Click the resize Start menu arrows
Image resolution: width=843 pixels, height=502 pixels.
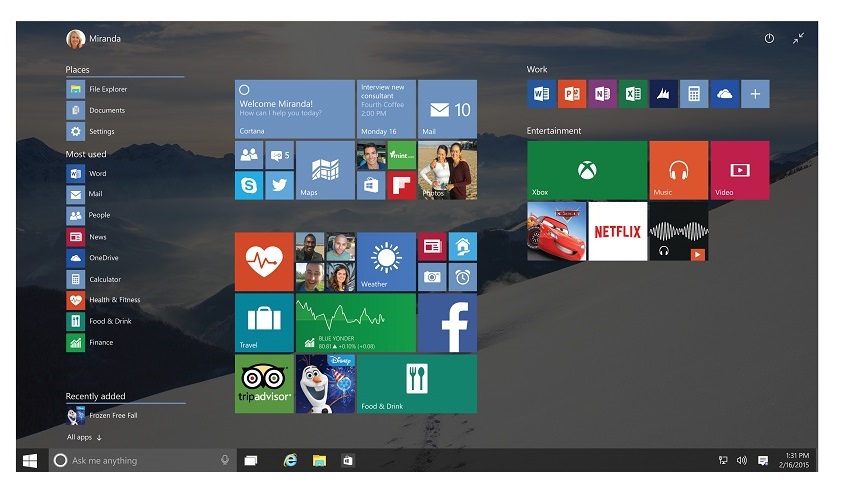[x=798, y=38]
